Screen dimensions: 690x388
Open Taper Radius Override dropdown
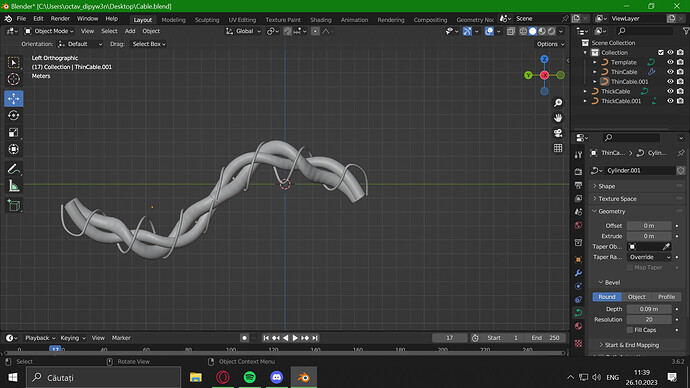click(x=650, y=257)
